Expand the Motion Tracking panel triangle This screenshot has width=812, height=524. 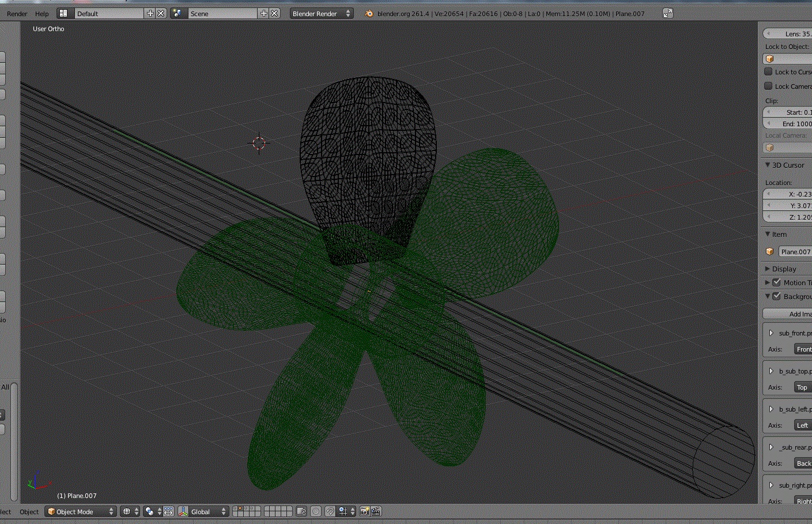coord(768,282)
